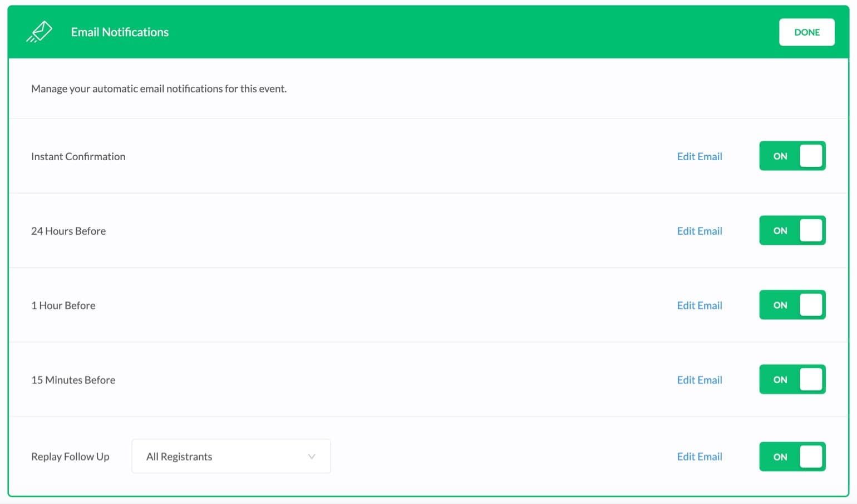Switch off the 1 Hour Before toggle
Image resolution: width=857 pixels, height=504 pixels.
[x=792, y=305]
